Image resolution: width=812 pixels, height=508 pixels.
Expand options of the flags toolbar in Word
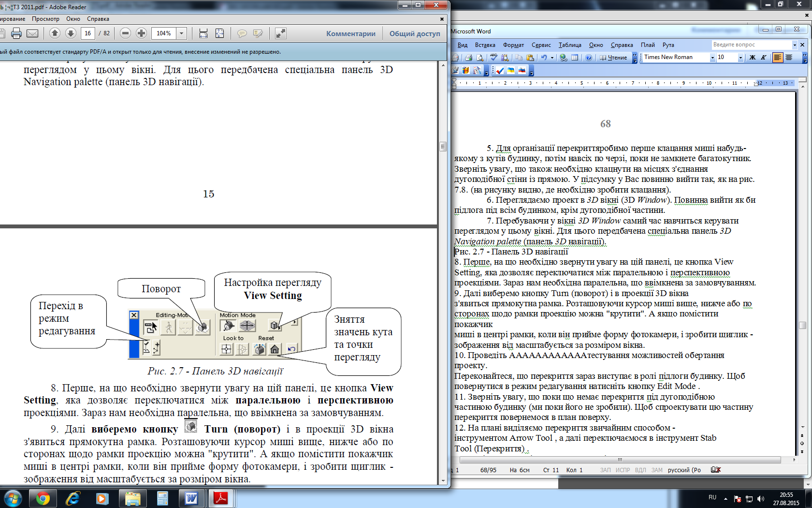pyautogui.click(x=531, y=71)
